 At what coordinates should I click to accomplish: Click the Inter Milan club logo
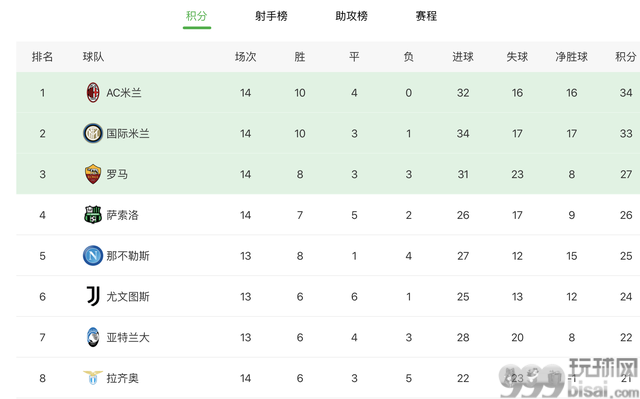93,133
